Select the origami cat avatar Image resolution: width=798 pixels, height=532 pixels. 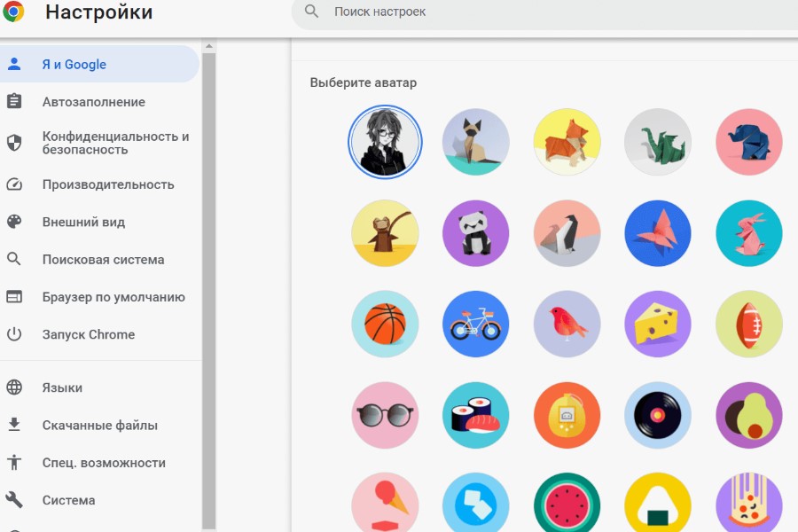[476, 142]
